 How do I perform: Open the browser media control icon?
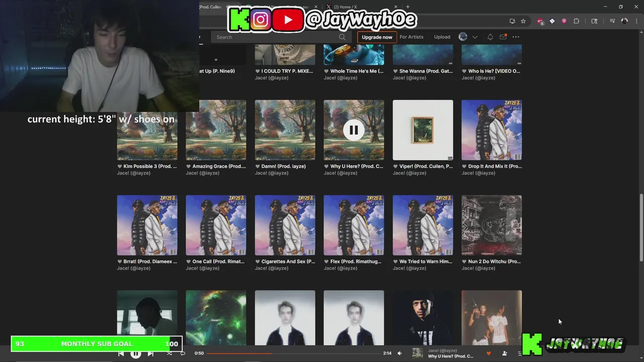(x=612, y=21)
